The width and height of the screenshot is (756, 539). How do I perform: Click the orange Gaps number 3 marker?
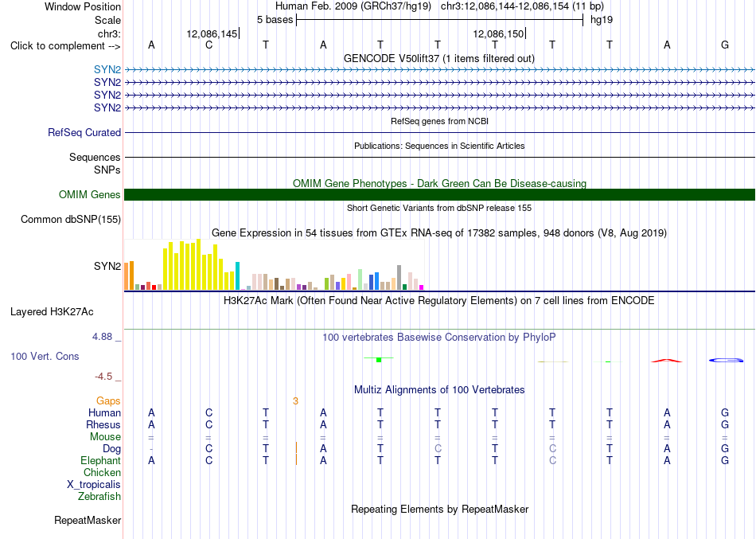[x=295, y=401]
